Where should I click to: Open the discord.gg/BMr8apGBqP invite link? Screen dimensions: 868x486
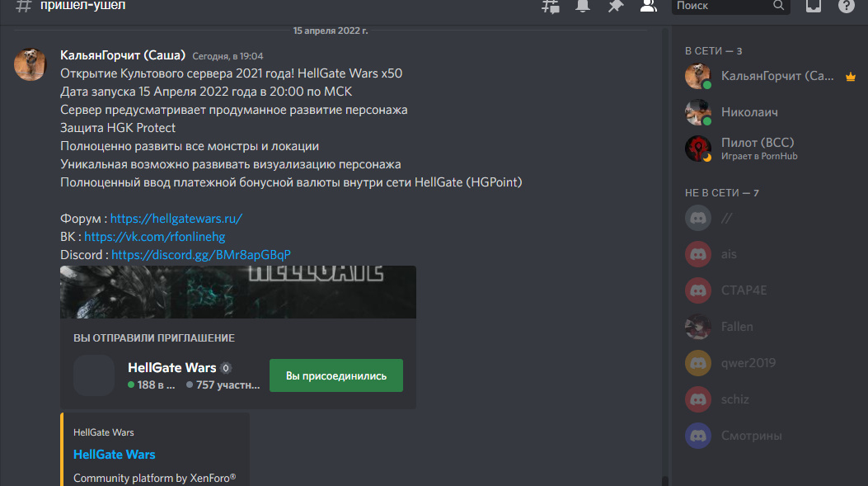pos(201,255)
